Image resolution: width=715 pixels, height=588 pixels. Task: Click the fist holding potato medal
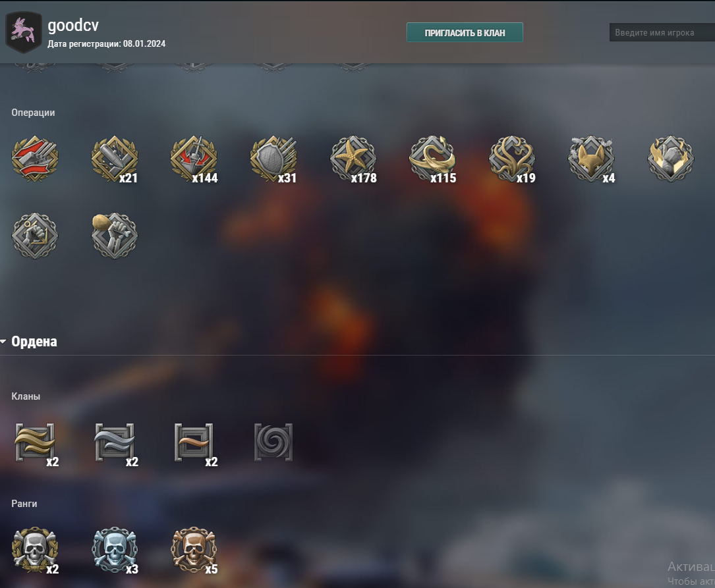pyautogui.click(x=115, y=236)
